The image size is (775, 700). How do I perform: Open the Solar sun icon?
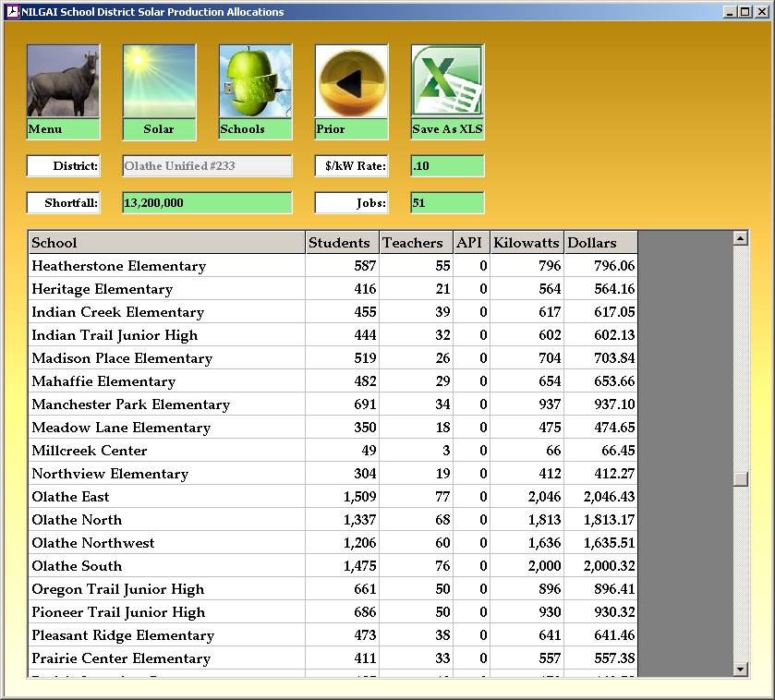[x=159, y=82]
